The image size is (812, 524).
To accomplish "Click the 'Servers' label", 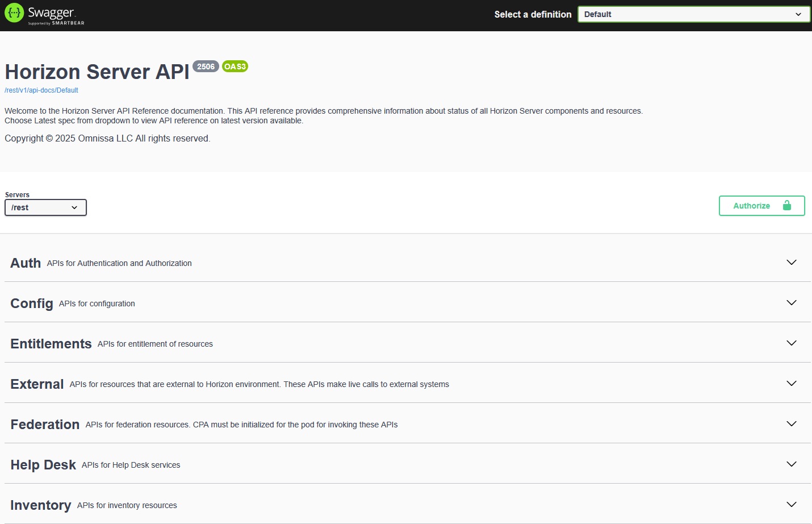I will [17, 194].
